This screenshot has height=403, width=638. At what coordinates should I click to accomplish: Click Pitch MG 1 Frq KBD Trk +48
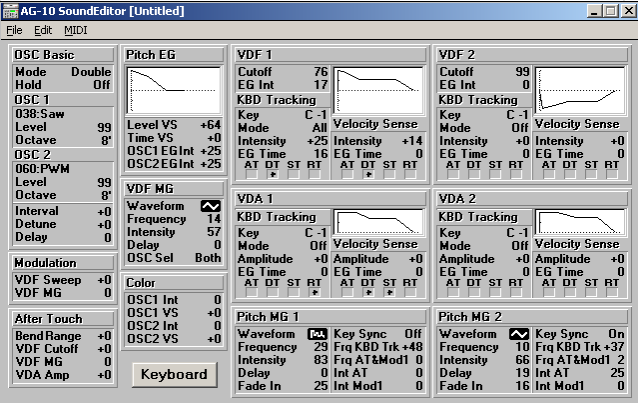[x=412, y=347]
